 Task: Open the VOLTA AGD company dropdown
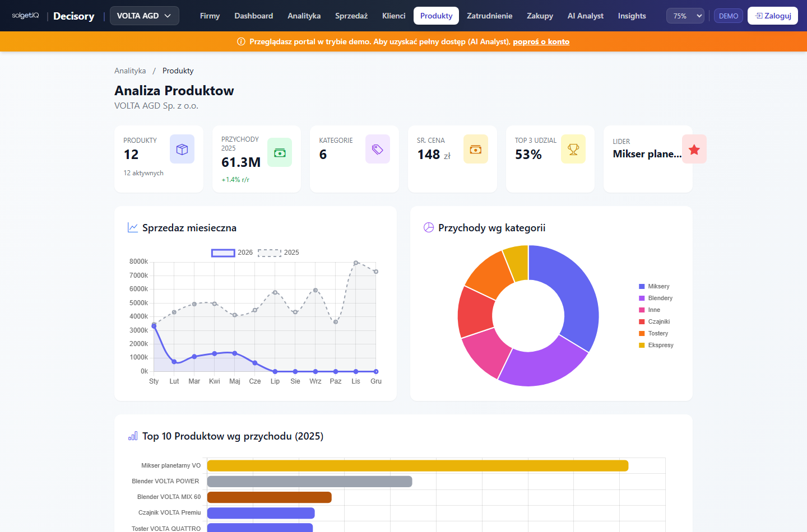pyautogui.click(x=145, y=16)
